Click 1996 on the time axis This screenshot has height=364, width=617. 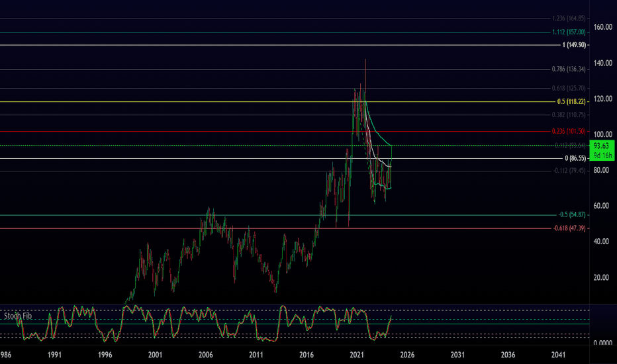[105, 355]
